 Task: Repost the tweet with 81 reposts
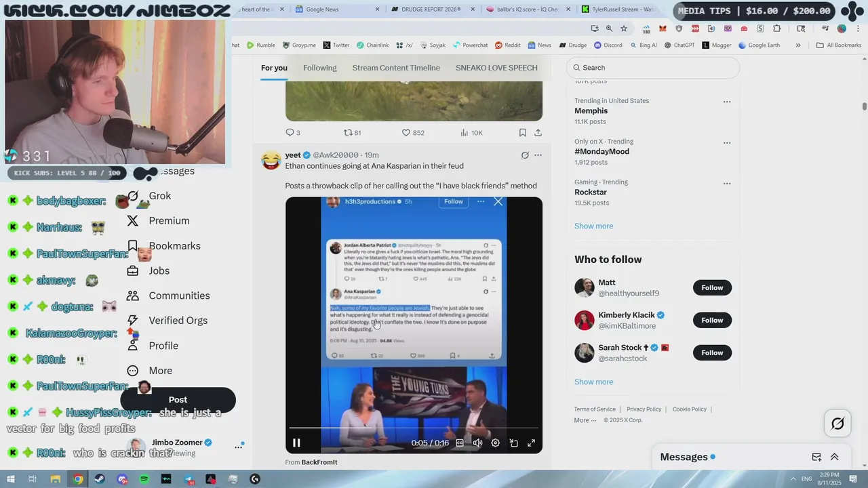click(x=353, y=133)
